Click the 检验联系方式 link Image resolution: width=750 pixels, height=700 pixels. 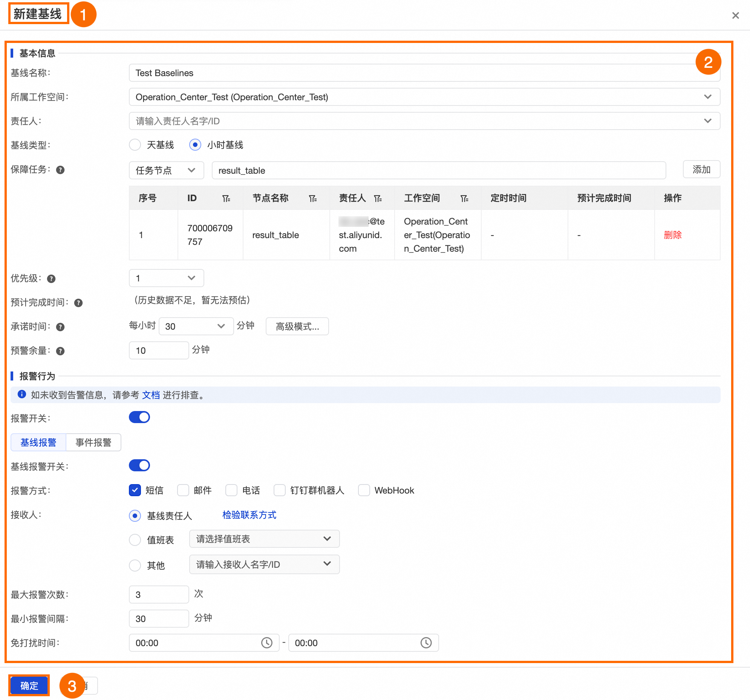tap(249, 515)
